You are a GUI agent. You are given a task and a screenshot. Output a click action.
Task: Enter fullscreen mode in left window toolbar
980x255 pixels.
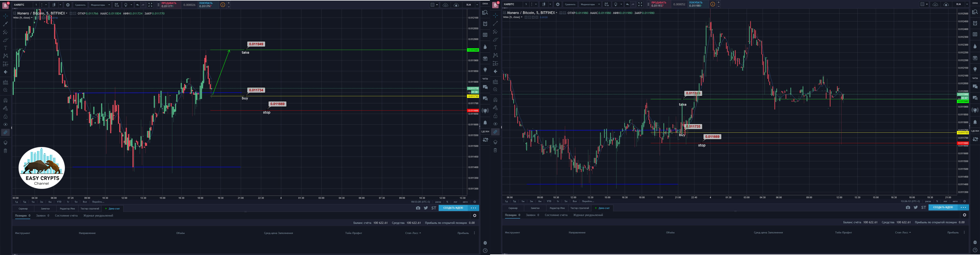pyautogui.click(x=150, y=5)
